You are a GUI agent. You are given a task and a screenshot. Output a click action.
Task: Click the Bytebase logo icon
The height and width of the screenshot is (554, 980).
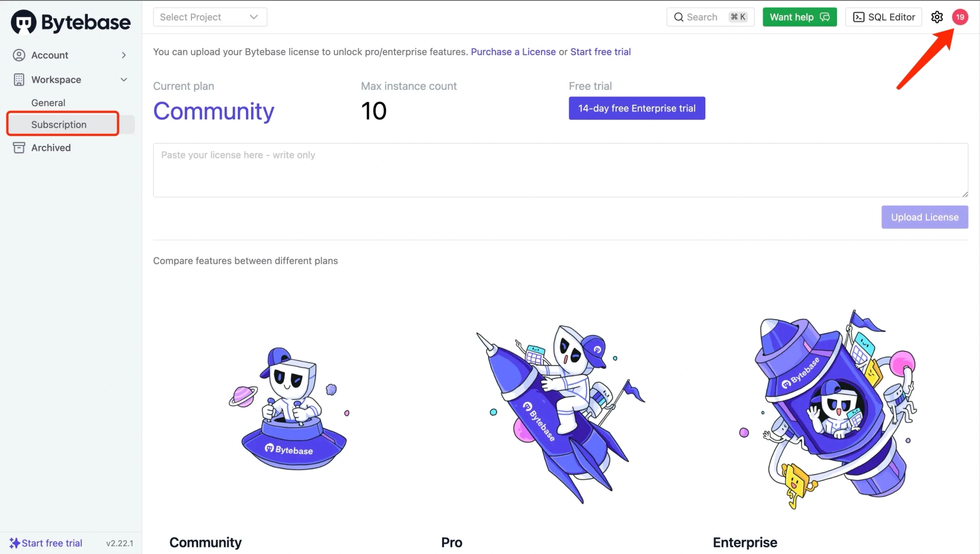pos(23,22)
